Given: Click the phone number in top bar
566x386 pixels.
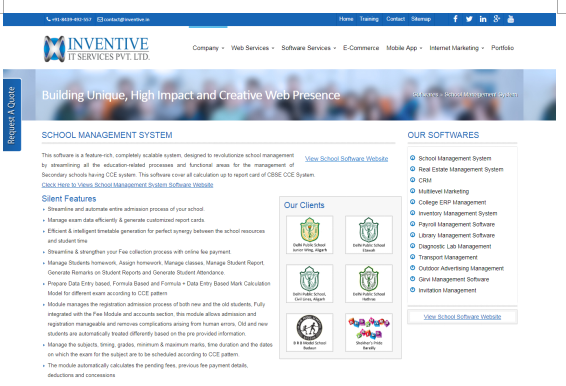Looking at the screenshot, I should [71, 19].
